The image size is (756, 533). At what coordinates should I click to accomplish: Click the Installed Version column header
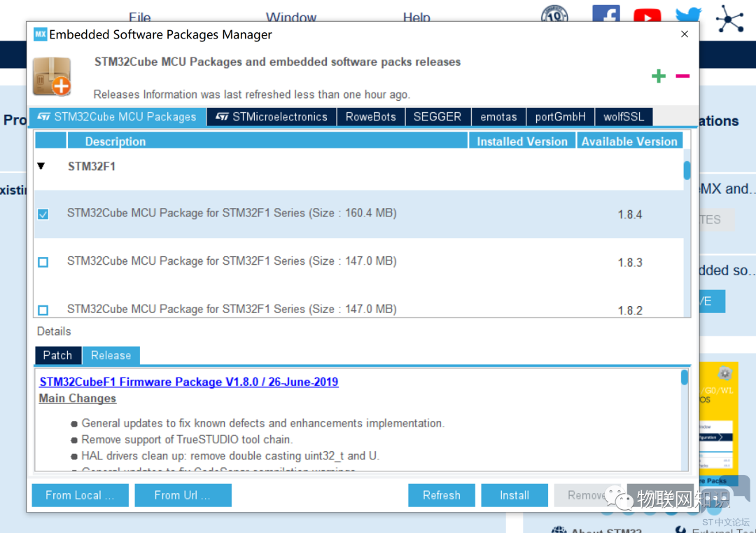522,141
